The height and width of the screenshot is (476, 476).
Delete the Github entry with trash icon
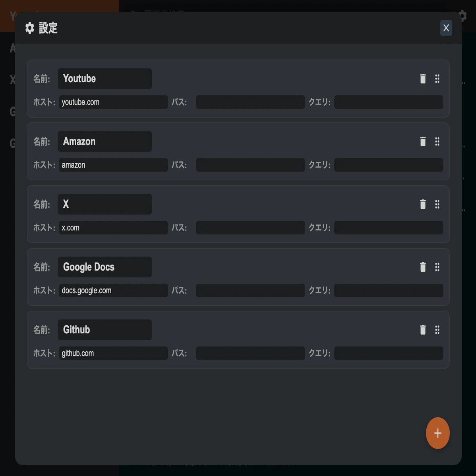click(x=423, y=330)
